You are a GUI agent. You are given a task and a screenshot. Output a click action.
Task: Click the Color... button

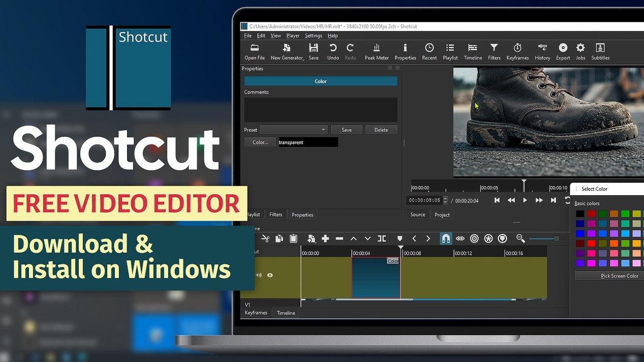click(x=260, y=142)
